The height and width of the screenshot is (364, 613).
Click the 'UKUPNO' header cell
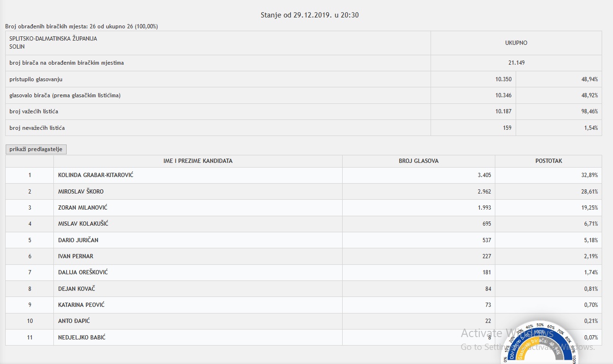coord(516,43)
